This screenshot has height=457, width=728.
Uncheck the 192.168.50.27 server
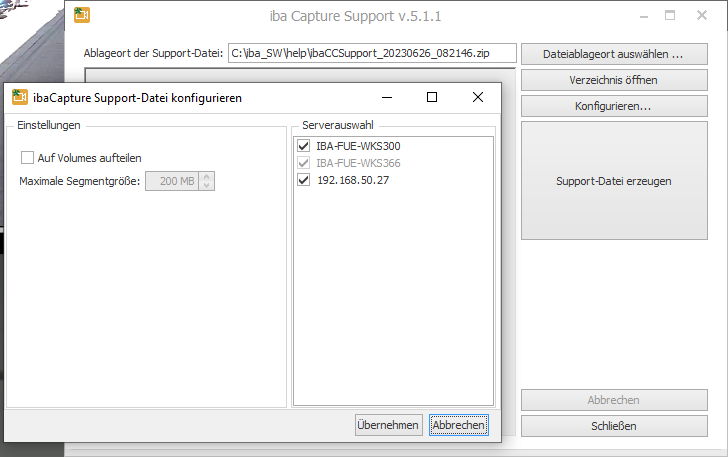(x=304, y=180)
